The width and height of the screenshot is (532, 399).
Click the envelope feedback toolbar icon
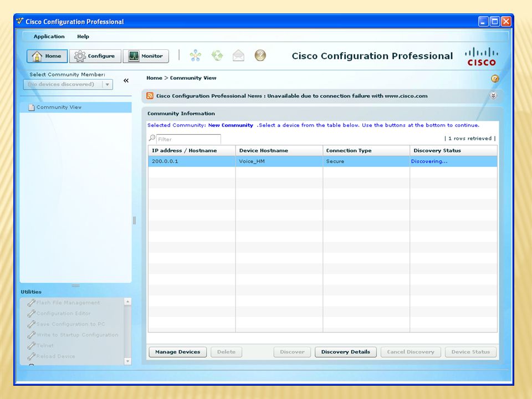tap(238, 55)
